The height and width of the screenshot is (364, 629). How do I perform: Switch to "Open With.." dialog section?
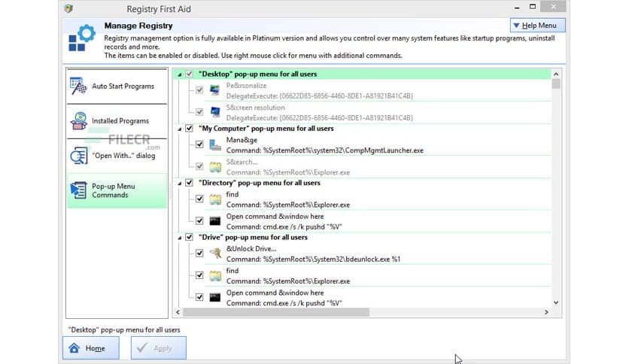(x=117, y=156)
